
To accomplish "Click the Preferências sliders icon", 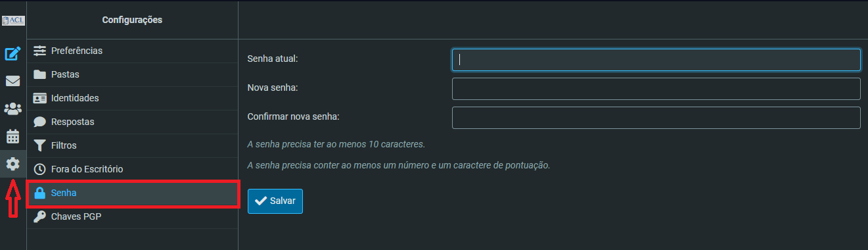I will tap(40, 51).
